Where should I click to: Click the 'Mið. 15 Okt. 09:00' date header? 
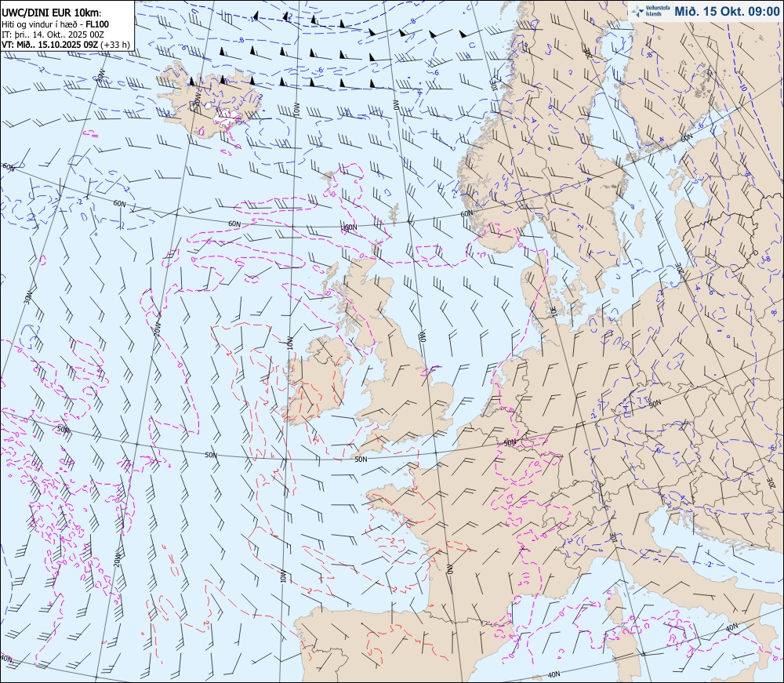pyautogui.click(x=727, y=11)
